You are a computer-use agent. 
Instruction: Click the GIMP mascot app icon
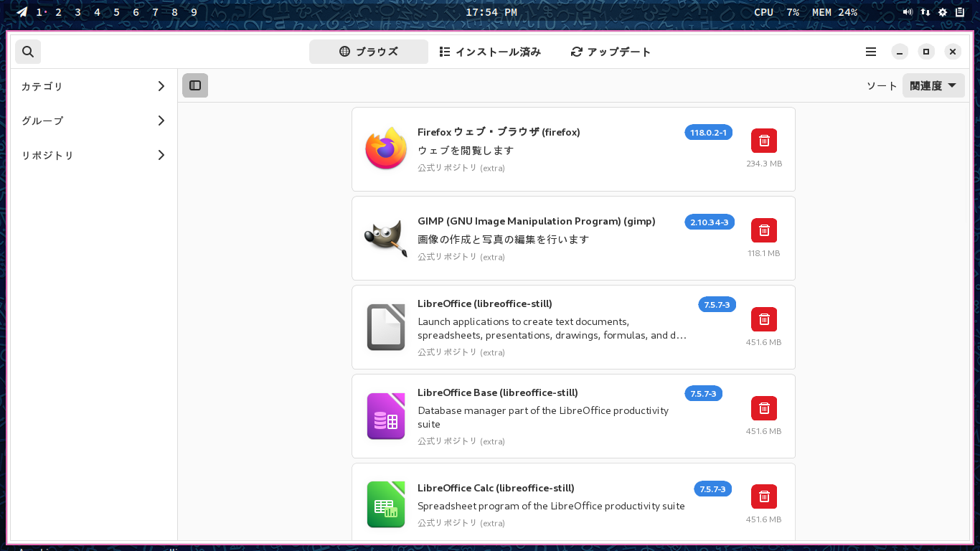tap(386, 238)
